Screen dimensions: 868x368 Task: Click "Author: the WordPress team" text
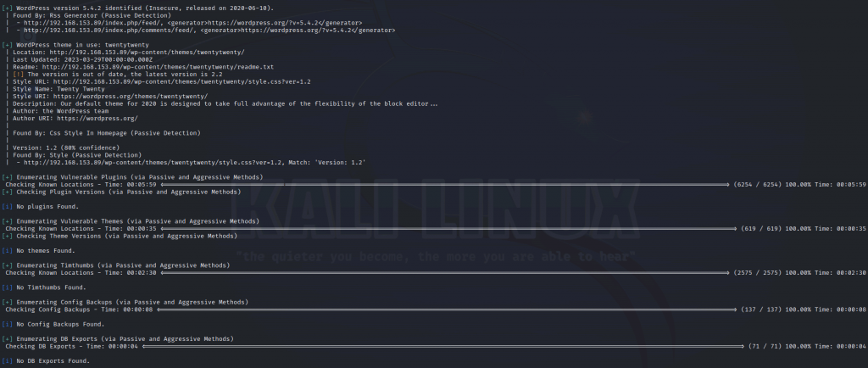coord(60,111)
